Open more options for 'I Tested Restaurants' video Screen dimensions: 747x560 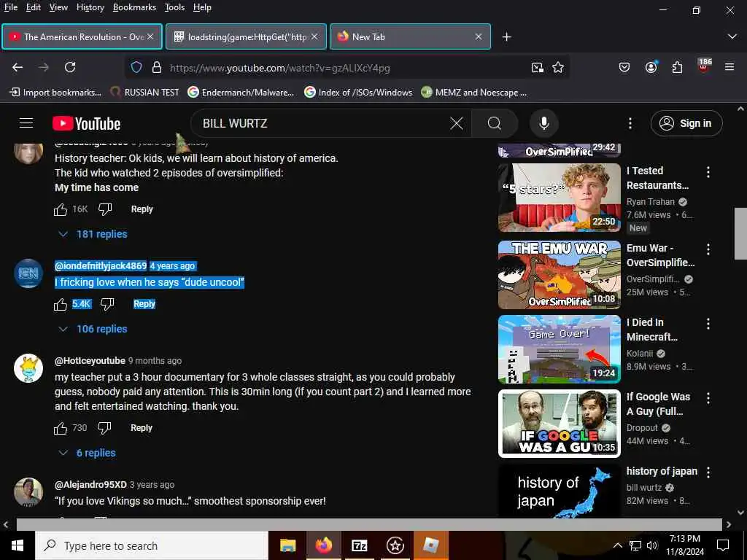708,172
